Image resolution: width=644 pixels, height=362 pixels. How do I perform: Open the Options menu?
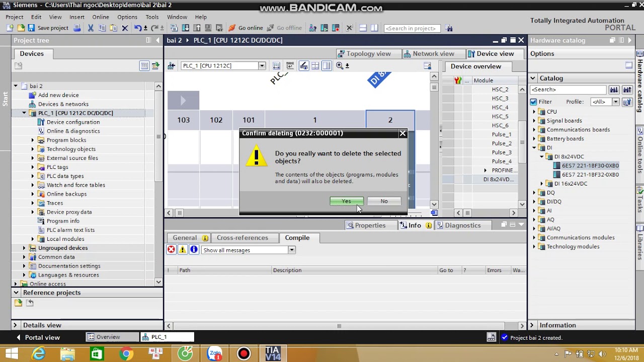(x=127, y=17)
